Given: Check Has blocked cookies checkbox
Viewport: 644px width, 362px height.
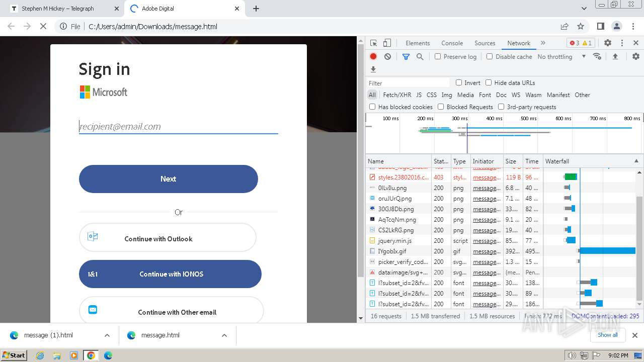Looking at the screenshot, I should (x=372, y=107).
